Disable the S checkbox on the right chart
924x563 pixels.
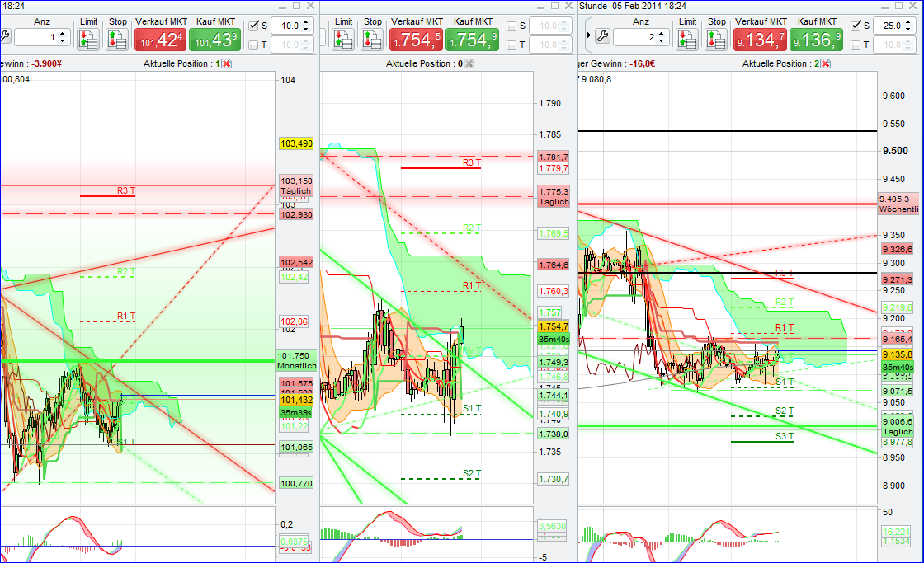coord(856,26)
